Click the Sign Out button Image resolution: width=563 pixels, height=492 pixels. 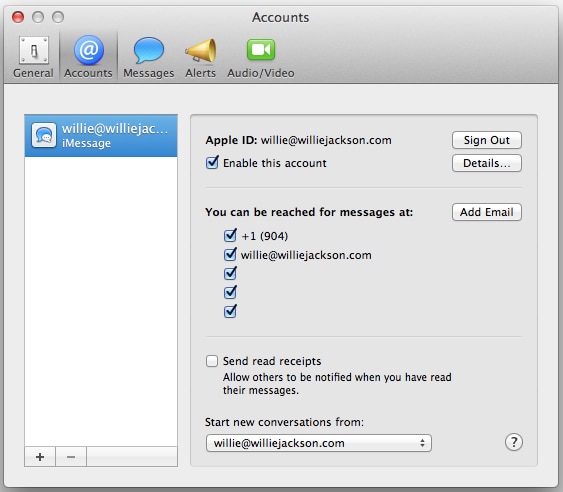point(487,140)
